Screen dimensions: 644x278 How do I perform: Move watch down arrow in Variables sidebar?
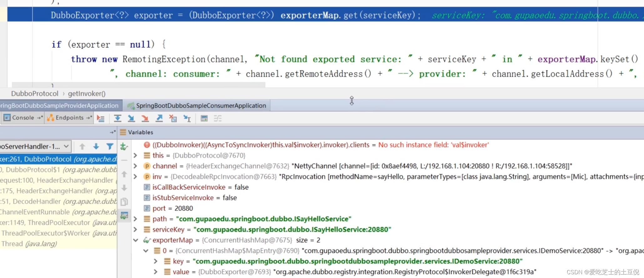[124, 188]
